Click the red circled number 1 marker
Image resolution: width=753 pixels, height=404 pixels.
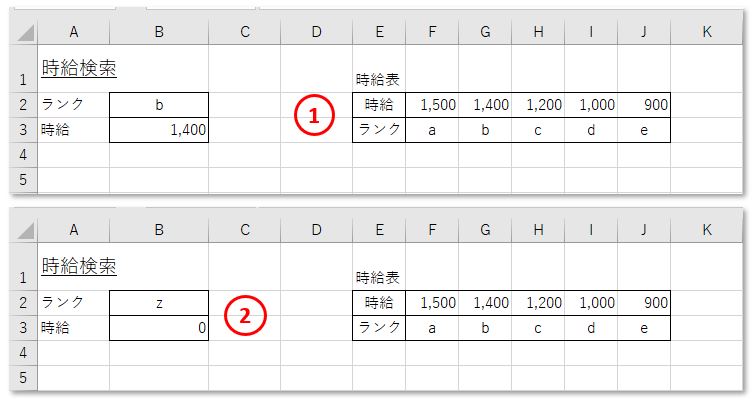coord(314,115)
